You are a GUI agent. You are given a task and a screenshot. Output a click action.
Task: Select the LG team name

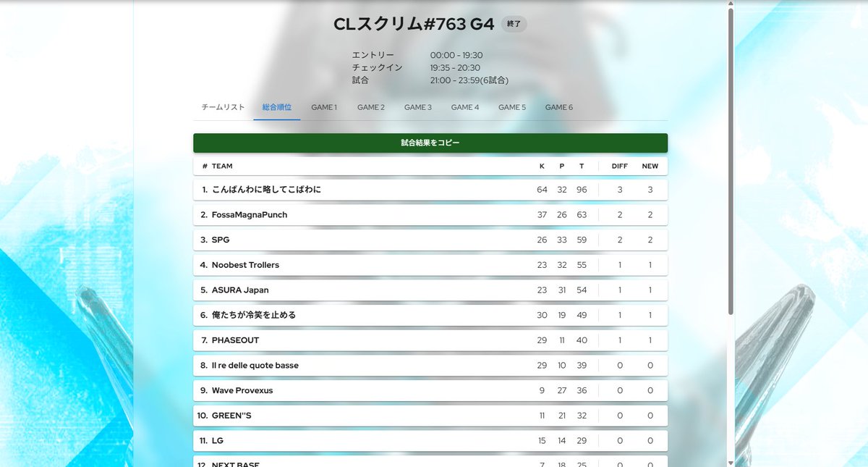218,441
